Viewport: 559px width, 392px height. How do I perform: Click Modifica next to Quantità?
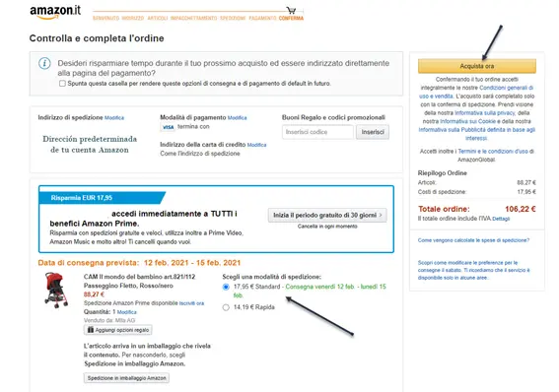(126, 312)
